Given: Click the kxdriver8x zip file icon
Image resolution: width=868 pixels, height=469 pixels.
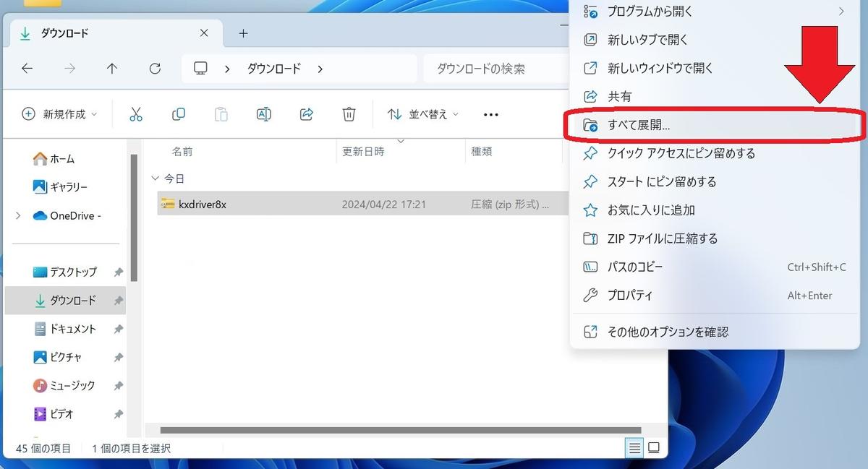Looking at the screenshot, I should (168, 205).
